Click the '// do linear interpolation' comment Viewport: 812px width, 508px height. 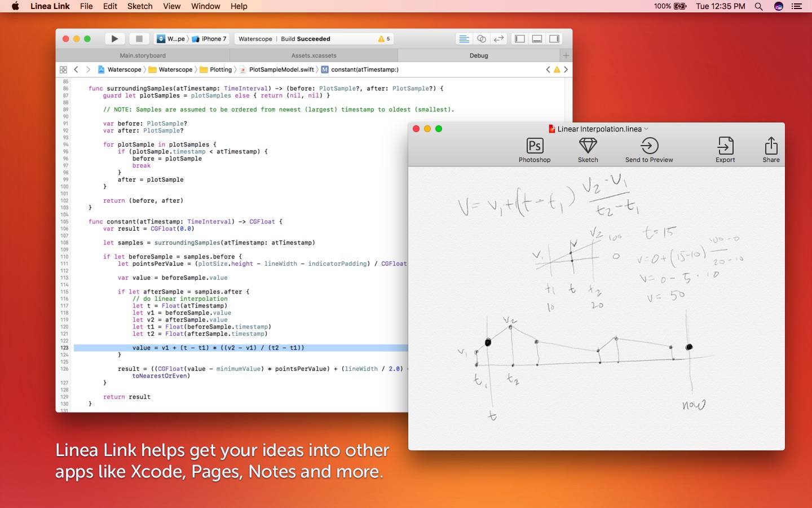tap(180, 299)
